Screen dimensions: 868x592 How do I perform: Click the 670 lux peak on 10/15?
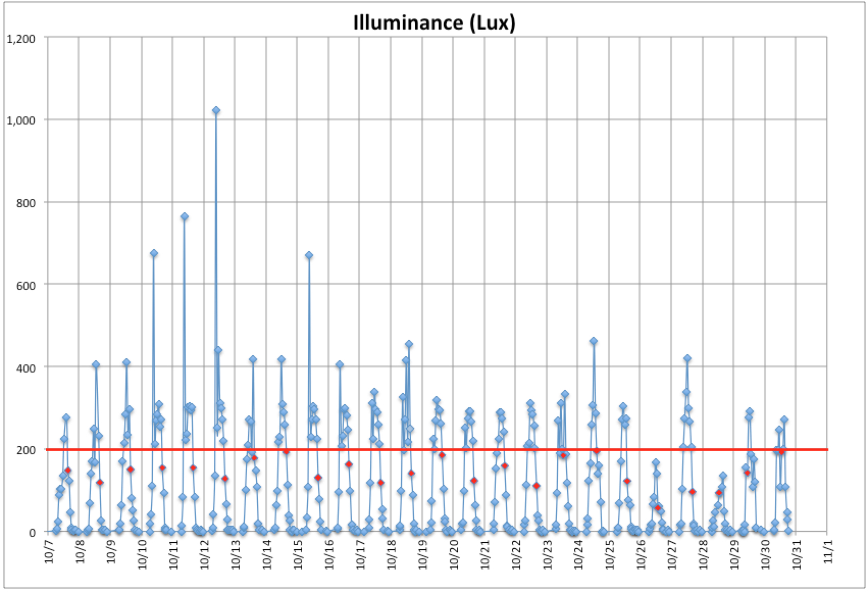click(x=309, y=255)
